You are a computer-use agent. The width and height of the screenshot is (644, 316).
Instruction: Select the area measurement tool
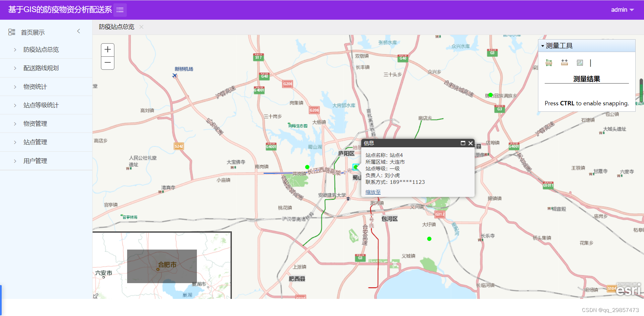[549, 63]
